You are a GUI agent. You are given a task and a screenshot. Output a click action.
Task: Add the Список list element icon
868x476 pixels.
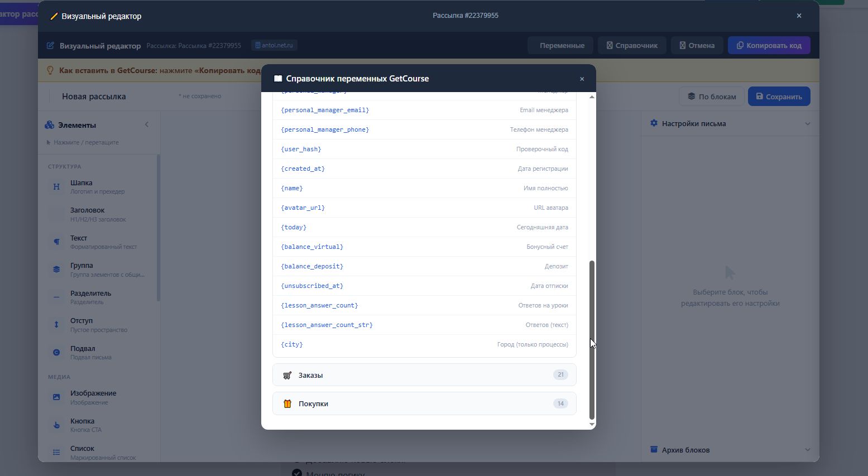tap(56, 453)
